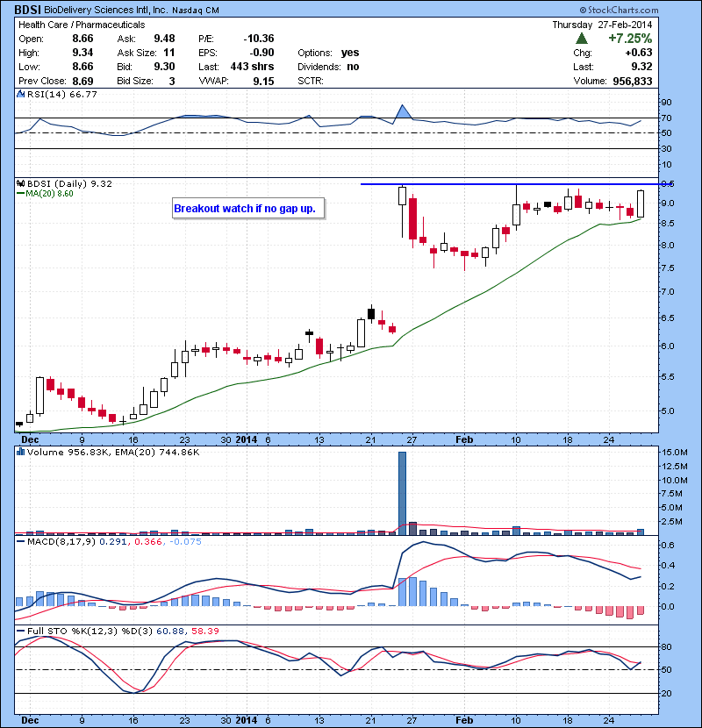Select the Health Care / Pharmaceuticals sector text
The width and height of the screenshot is (702, 728).
pyautogui.click(x=82, y=25)
